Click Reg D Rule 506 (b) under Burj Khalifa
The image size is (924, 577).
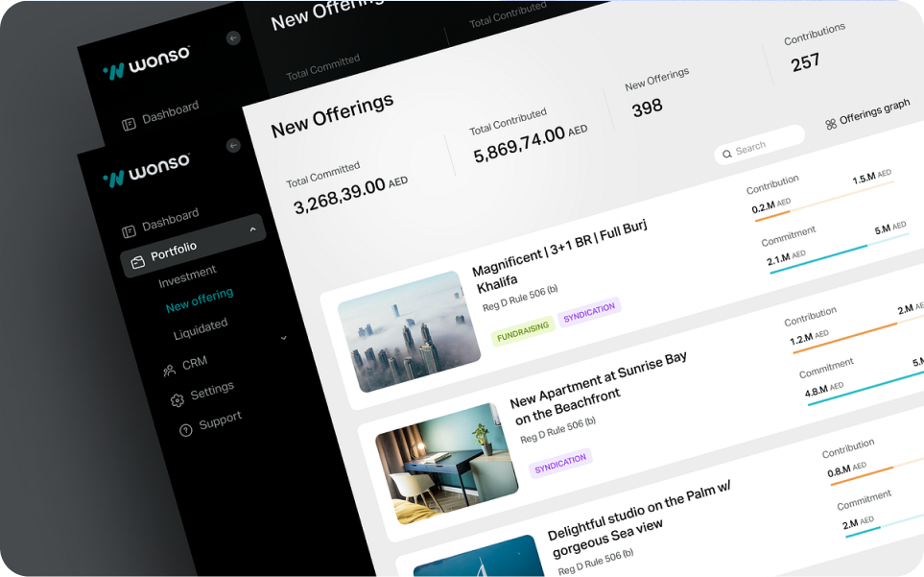(520, 299)
